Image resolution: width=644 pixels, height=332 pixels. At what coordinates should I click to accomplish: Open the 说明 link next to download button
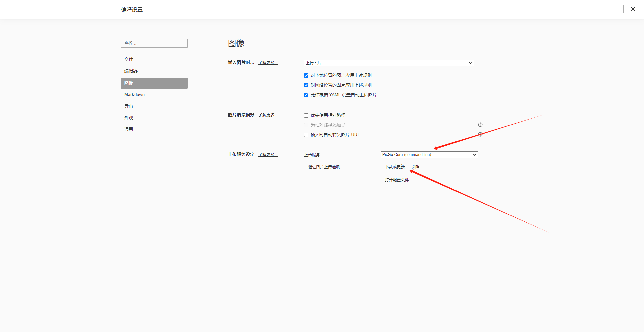[x=415, y=167]
